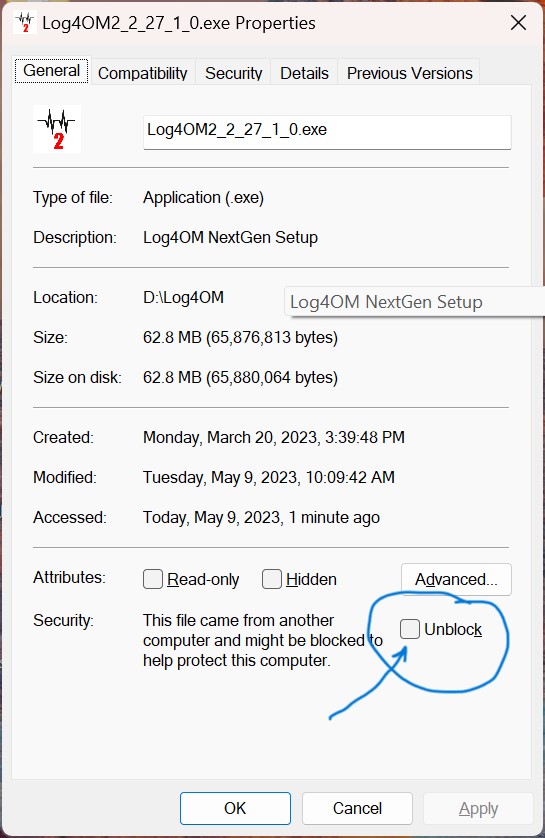The image size is (545, 838).
Task: Open the Security tab
Action: [233, 73]
